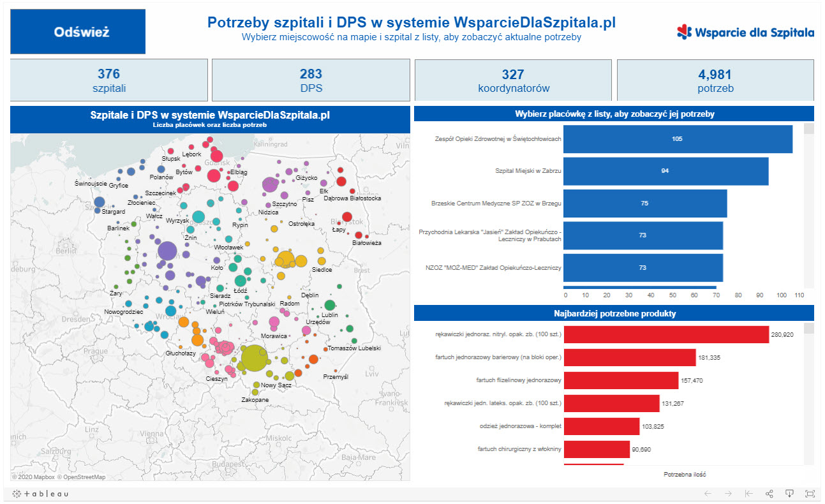Viewport: 825px width, 504px height.
Task: Click the scrollbar of the facilities list
Action: (808, 204)
